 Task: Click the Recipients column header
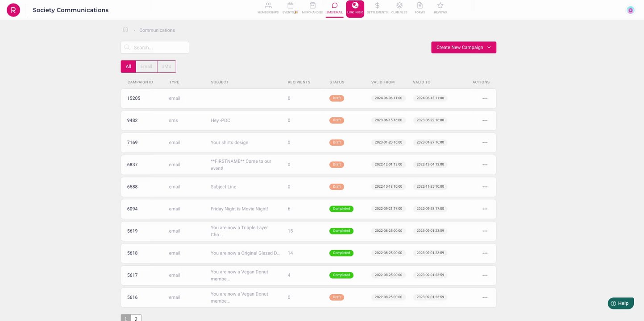coord(299,82)
